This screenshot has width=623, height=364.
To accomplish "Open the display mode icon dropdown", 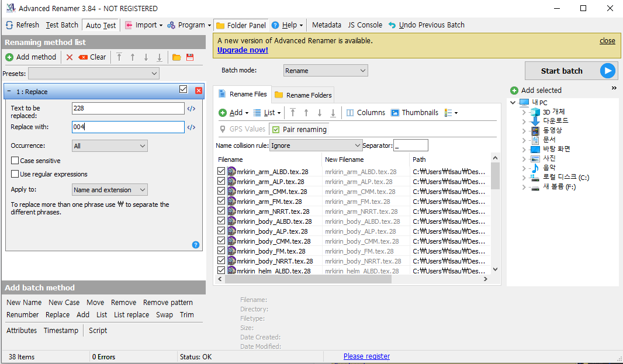I will point(451,113).
